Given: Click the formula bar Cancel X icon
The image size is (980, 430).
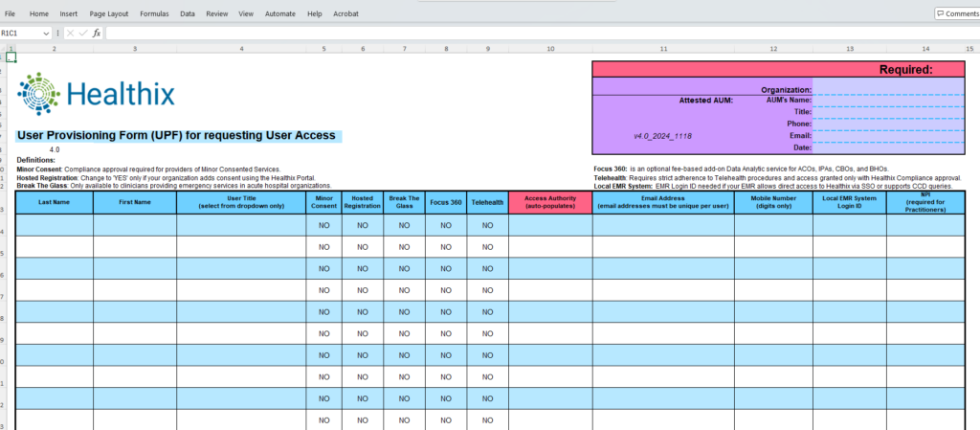Looking at the screenshot, I should click(x=70, y=34).
